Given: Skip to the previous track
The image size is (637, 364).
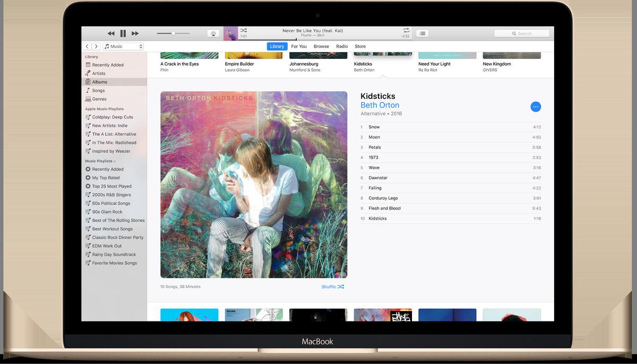Looking at the screenshot, I should (x=111, y=33).
